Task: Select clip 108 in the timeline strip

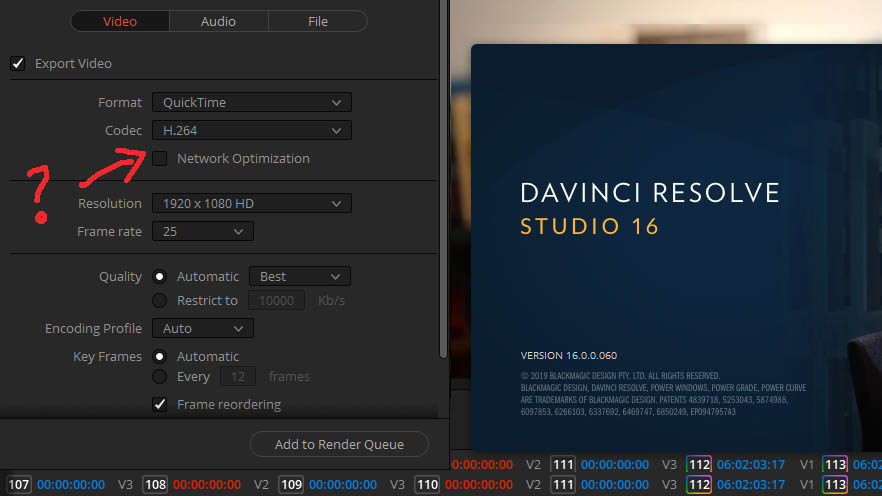Action: point(155,484)
